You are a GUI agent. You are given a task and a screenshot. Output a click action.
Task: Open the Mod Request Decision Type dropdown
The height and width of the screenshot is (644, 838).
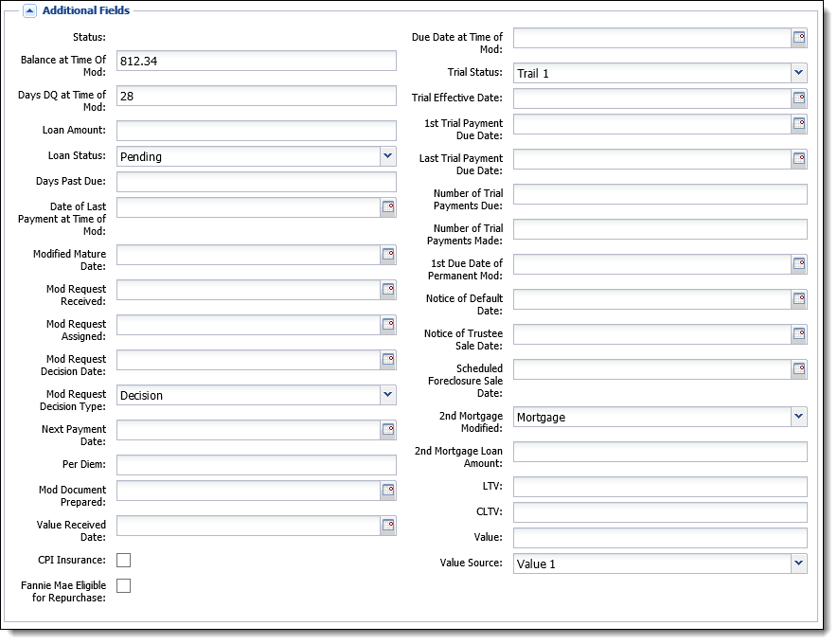click(388, 395)
